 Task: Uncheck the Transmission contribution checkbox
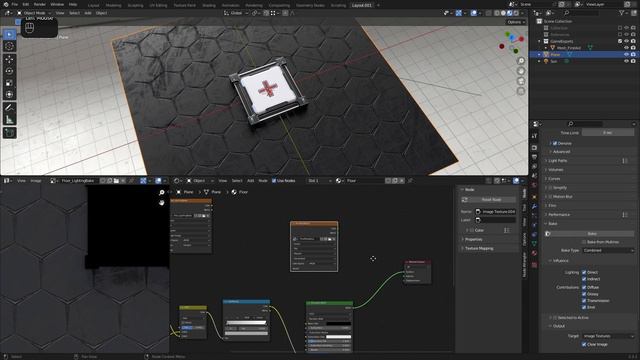pyautogui.click(x=584, y=300)
